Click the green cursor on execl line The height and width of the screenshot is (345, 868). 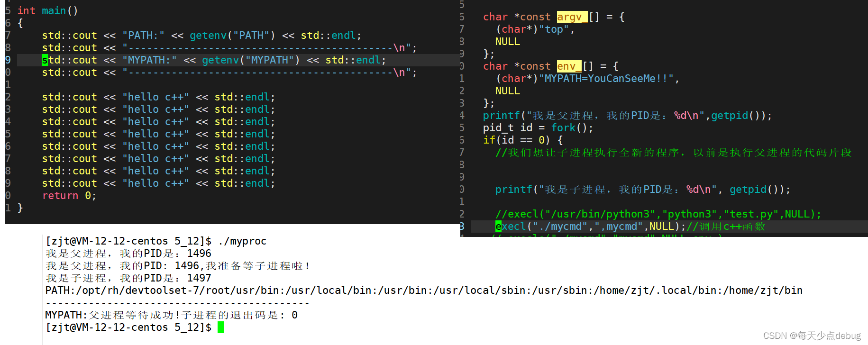[498, 227]
